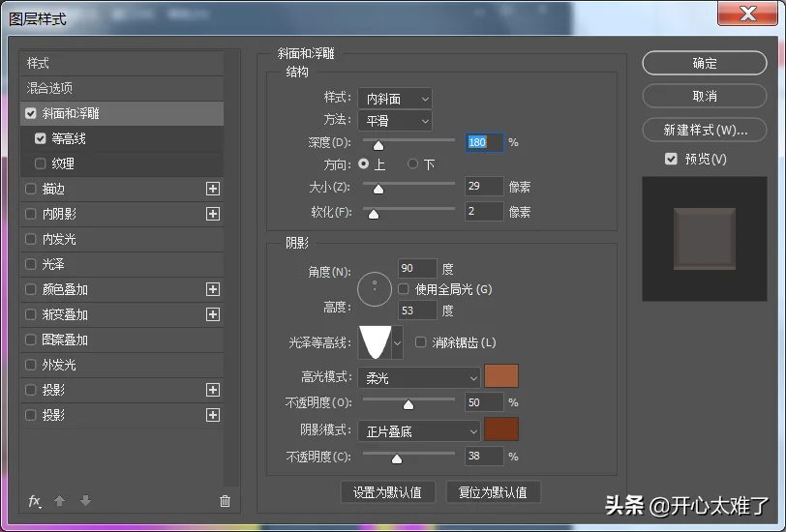Viewport: 786px width, 532px height.
Task: Select the 光泽 effect row
Action: (122, 264)
